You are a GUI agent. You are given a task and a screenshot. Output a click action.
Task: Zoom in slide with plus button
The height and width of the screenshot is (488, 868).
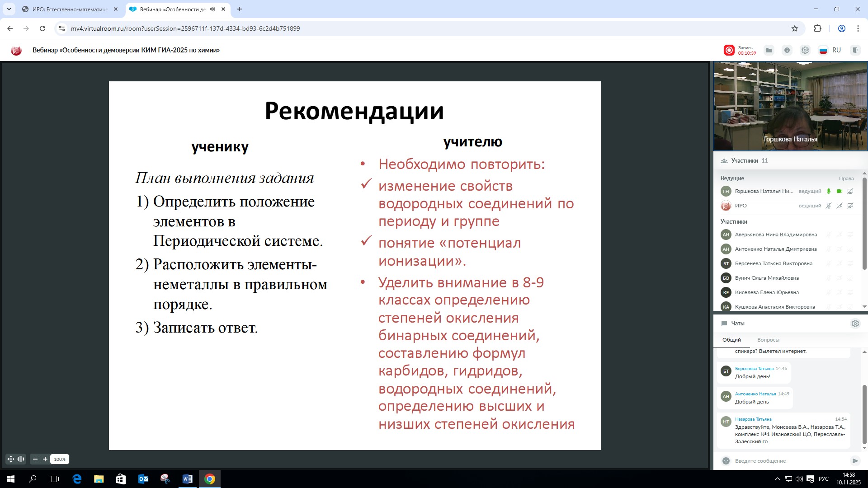click(45, 459)
